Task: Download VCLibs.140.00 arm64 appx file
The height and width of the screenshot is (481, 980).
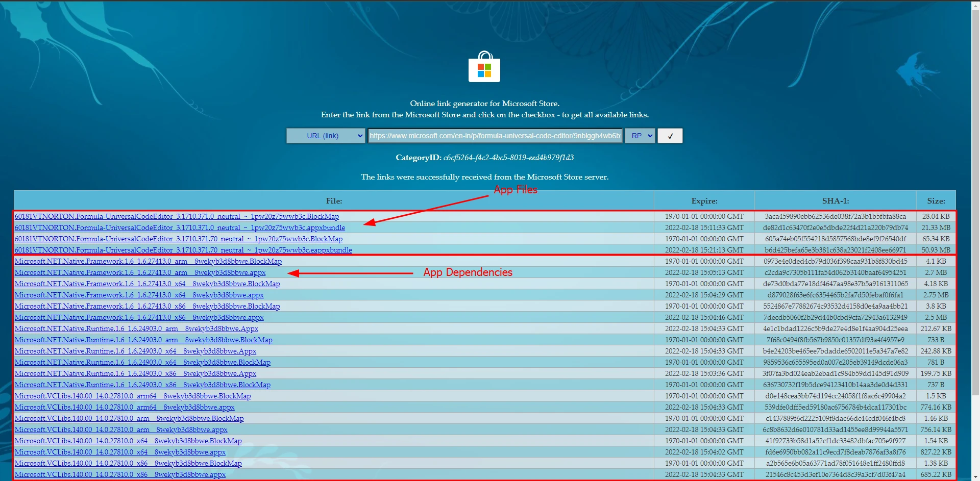Action: point(125,407)
